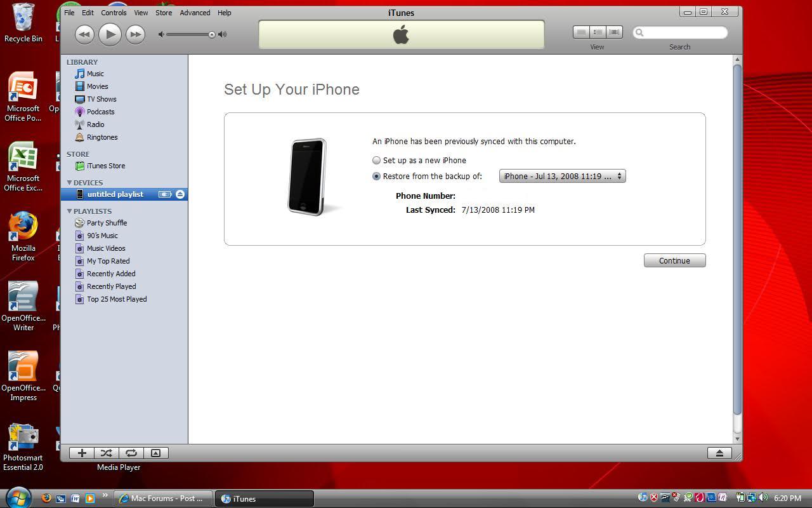Viewport: 812px width, 508px height.
Task: Toggle shuffle at the window bottom
Action: point(107,453)
